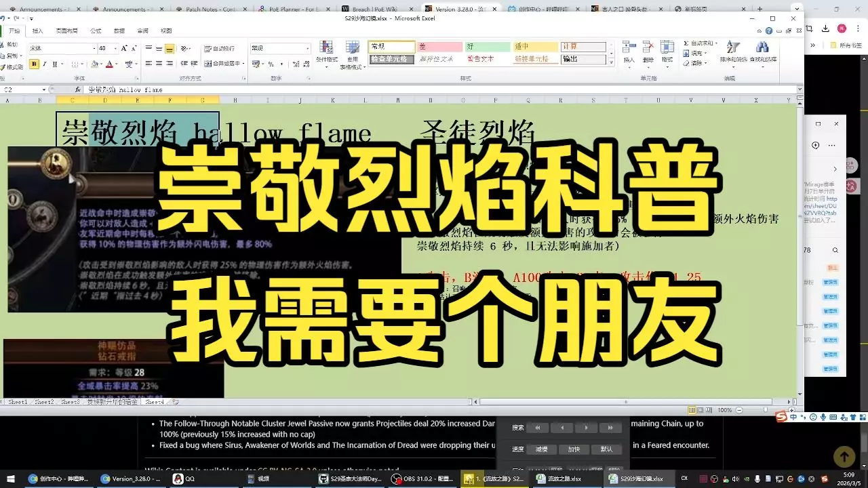Screen dimensions: 868x488
Task: Apply the 常规 cell style
Action: click(391, 47)
